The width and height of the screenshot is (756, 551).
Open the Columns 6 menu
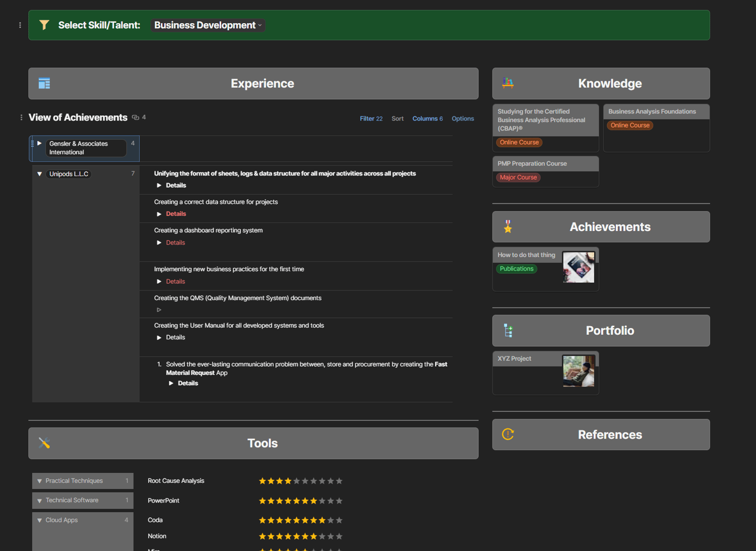point(427,118)
